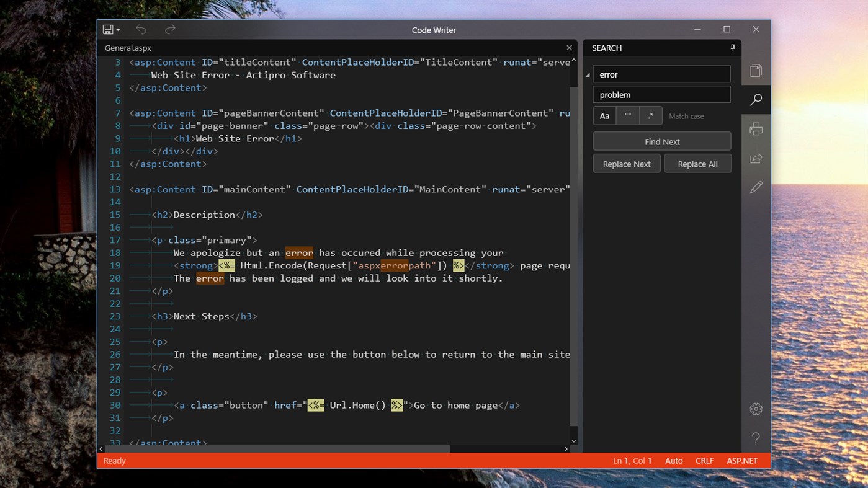
Task: Click the Save icon in title bar
Action: 108,30
